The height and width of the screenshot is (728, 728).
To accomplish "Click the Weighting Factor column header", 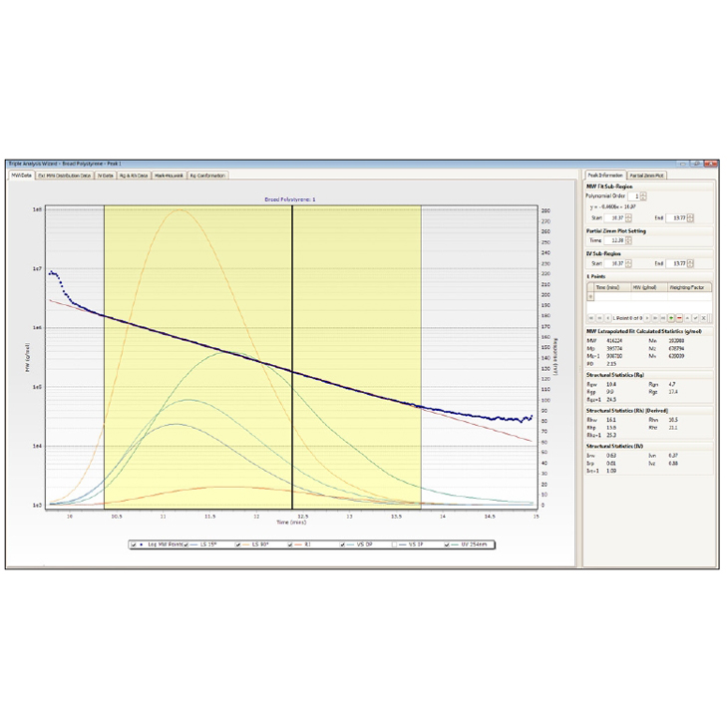I will click(x=686, y=286).
